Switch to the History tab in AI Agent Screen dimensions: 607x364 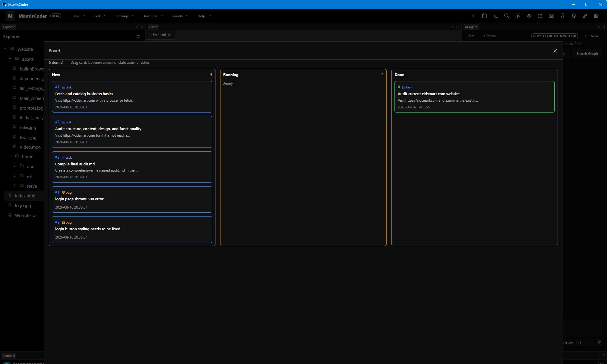pyautogui.click(x=490, y=36)
